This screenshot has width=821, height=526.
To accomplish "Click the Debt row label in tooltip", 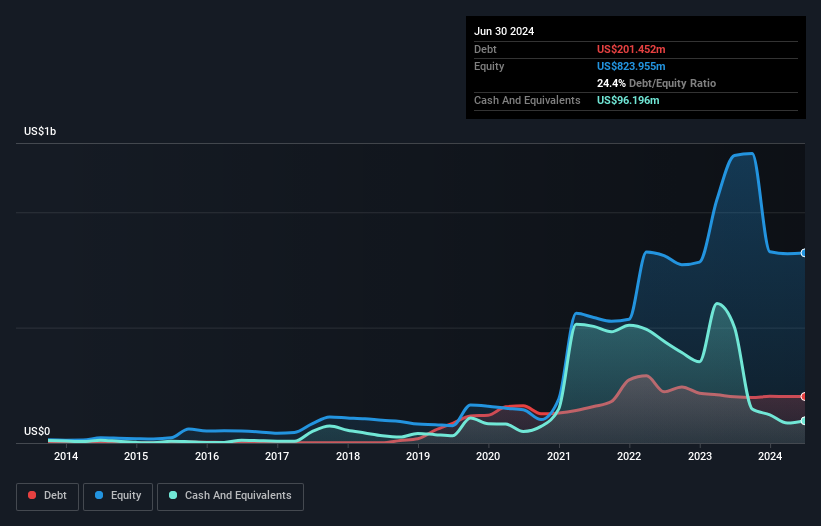I will pyautogui.click(x=485, y=49).
